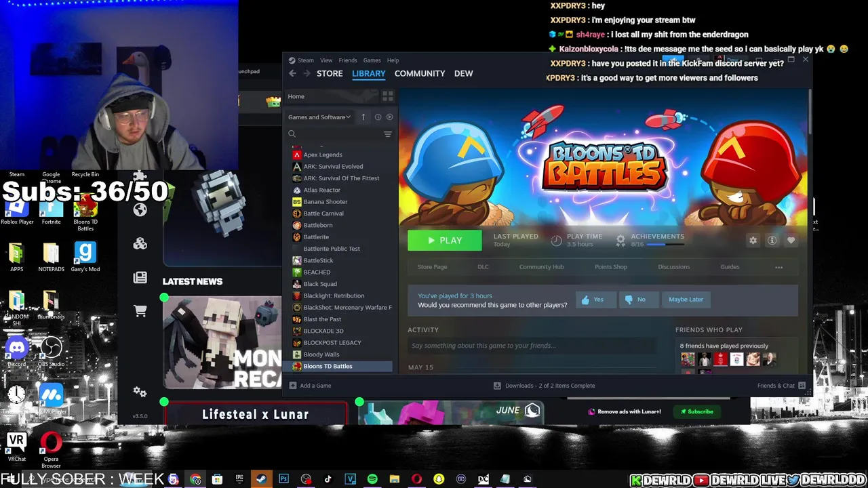
Task: Open the View menu
Action: pos(326,60)
